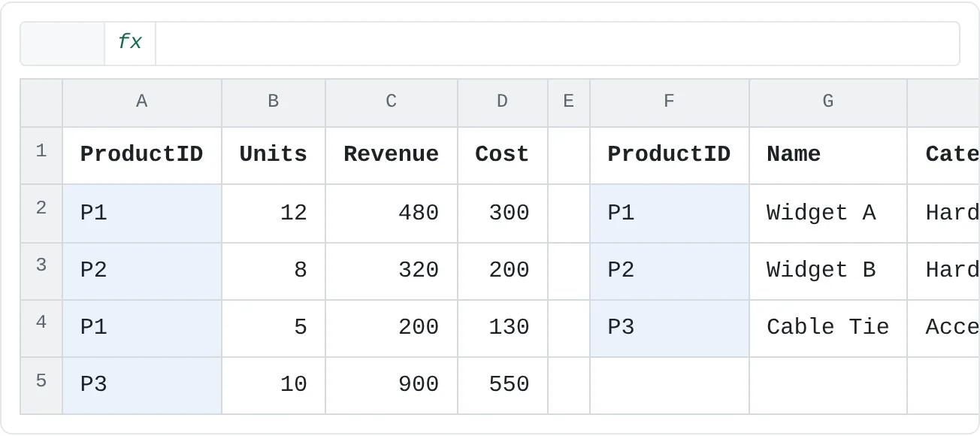Select column A header
Viewport: 980px width, 436px height.
pyautogui.click(x=142, y=102)
